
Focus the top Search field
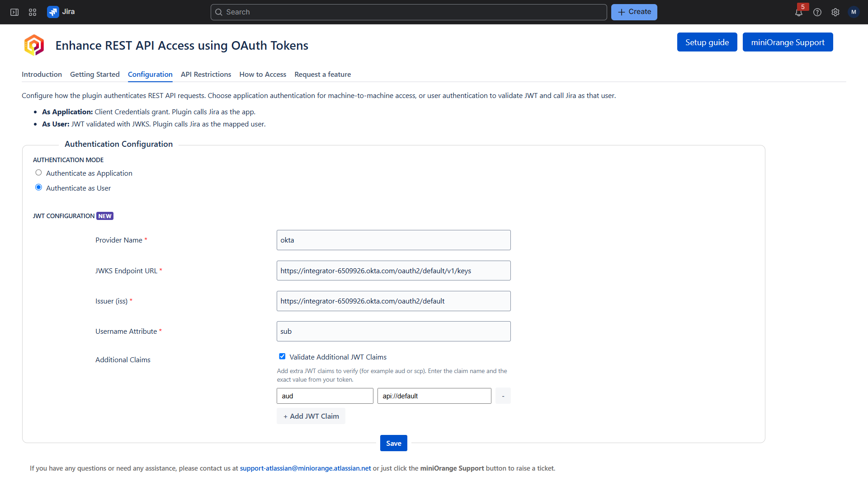click(x=409, y=12)
